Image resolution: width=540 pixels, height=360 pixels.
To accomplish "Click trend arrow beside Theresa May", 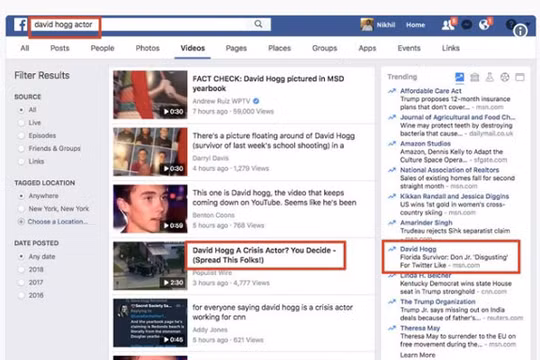I will [x=392, y=328].
